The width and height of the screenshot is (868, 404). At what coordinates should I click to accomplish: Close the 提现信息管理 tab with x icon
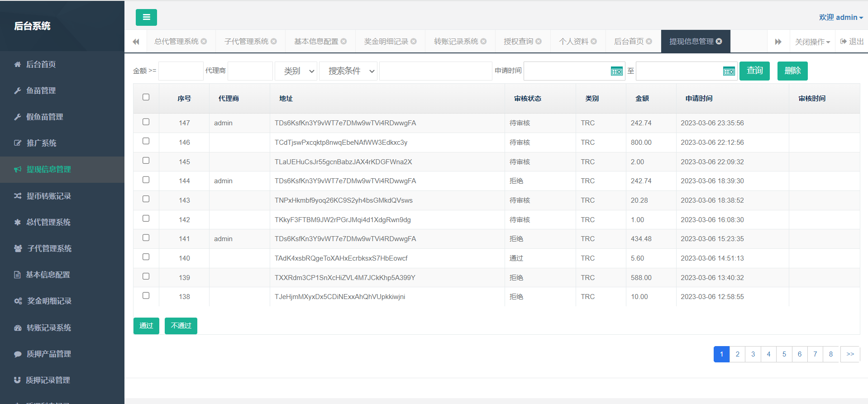click(x=719, y=42)
